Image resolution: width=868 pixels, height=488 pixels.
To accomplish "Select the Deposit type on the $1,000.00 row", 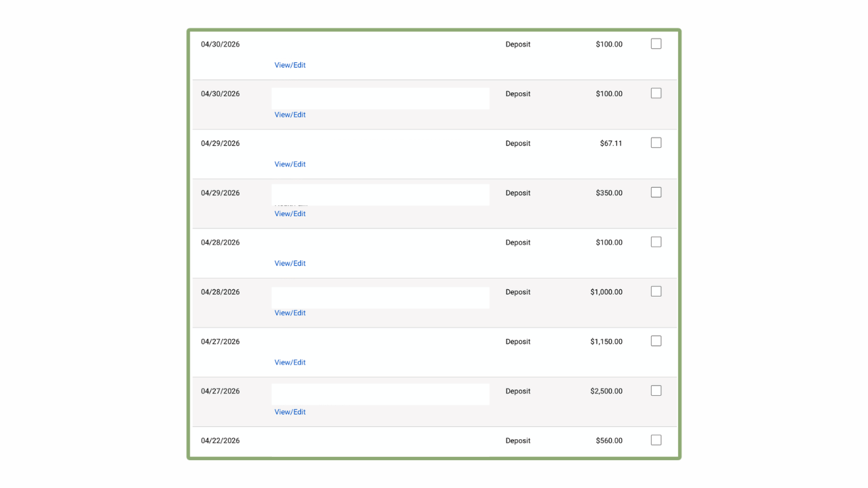I will coord(518,291).
